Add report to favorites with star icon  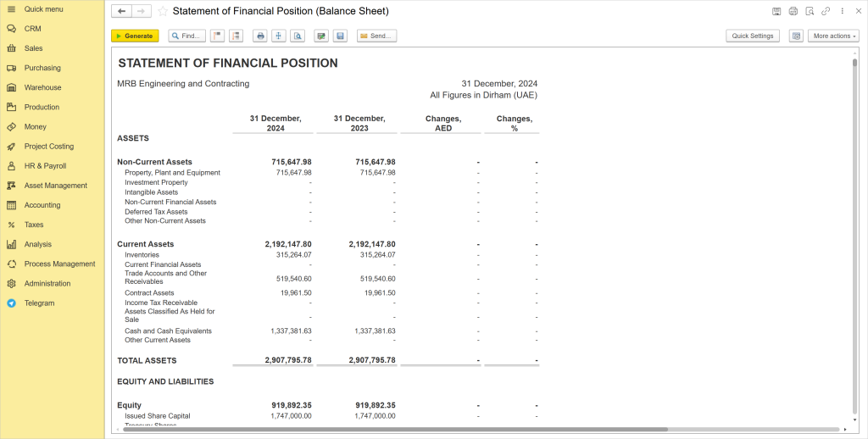(x=163, y=11)
